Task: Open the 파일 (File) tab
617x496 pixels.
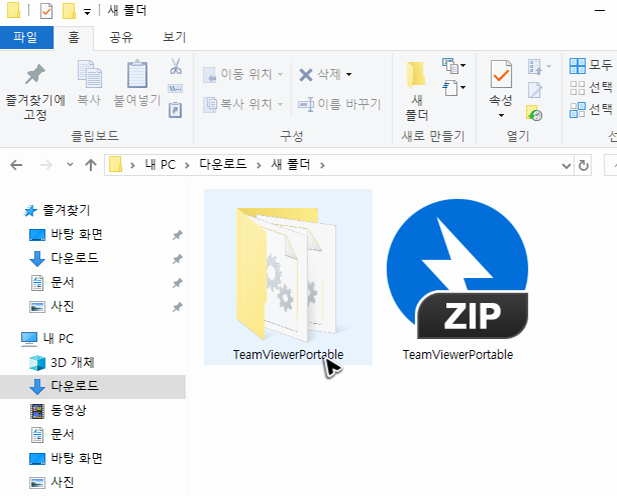Action: point(26,37)
